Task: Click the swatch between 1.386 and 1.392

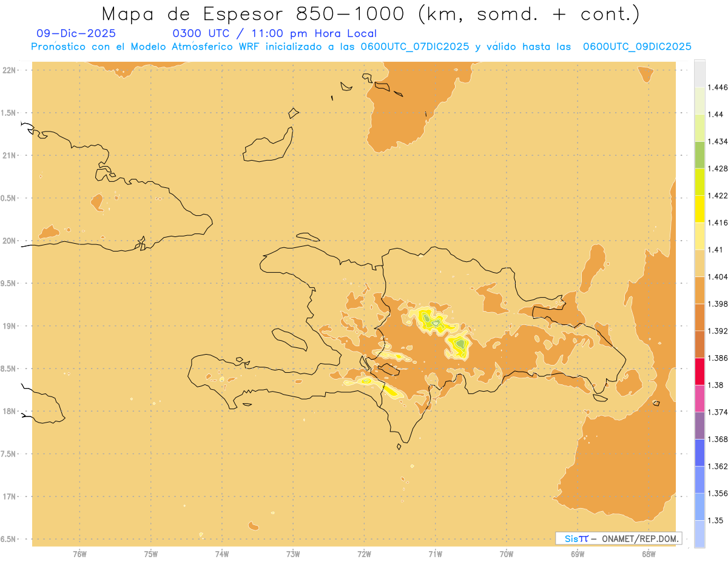Action: (x=699, y=344)
